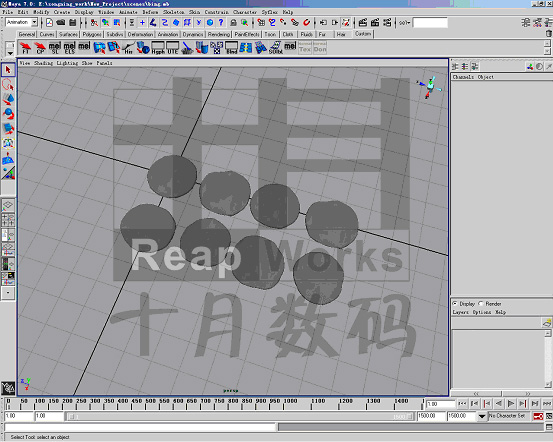
Task: Run the mel SL shelf script
Action: pos(55,48)
